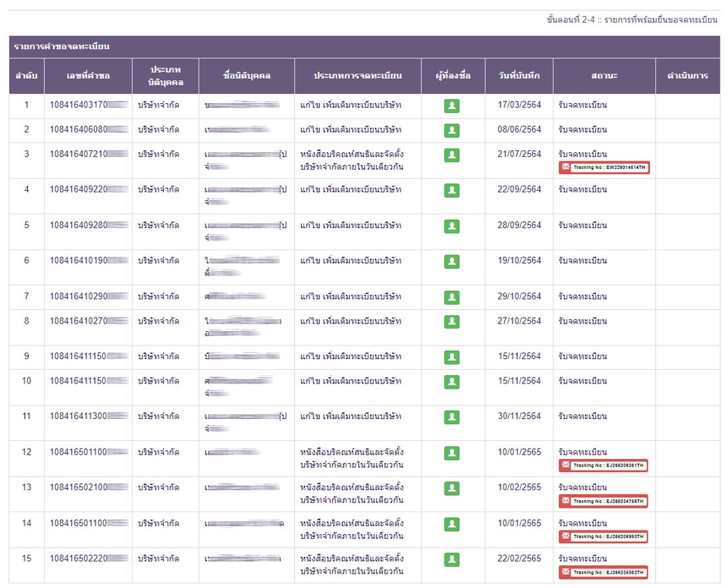Click the green person icon in row 12
This screenshot has height=588, width=728.
point(452,452)
